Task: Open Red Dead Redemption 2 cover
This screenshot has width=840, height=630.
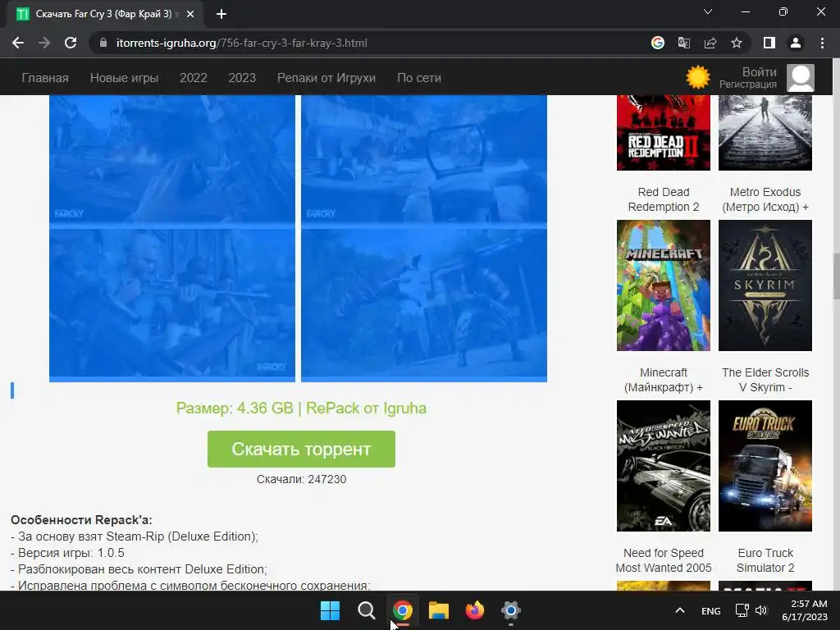Action: (663, 133)
